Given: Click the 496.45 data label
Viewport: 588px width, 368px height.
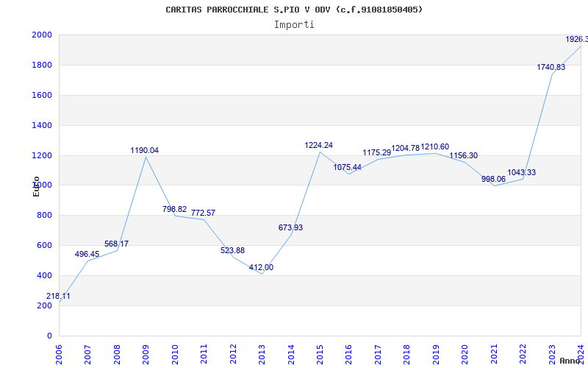Looking at the screenshot, I should [x=87, y=254].
